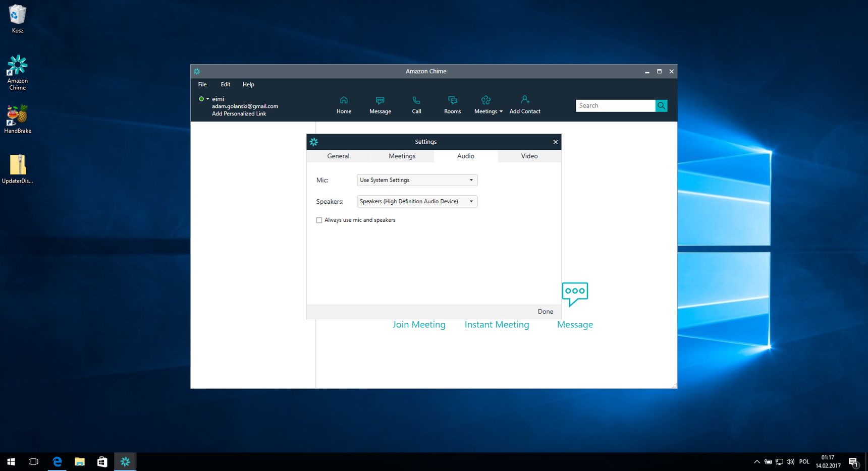The width and height of the screenshot is (868, 471).
Task: Click into the Search field
Action: coord(616,105)
